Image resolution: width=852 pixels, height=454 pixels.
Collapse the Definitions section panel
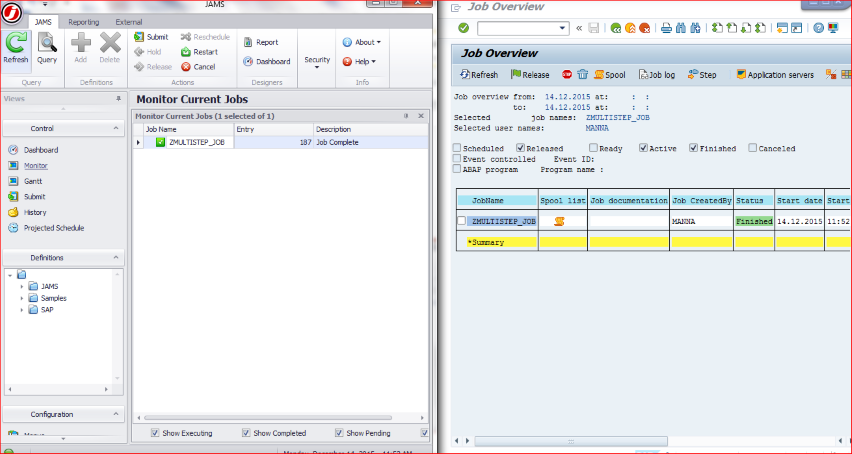116,257
